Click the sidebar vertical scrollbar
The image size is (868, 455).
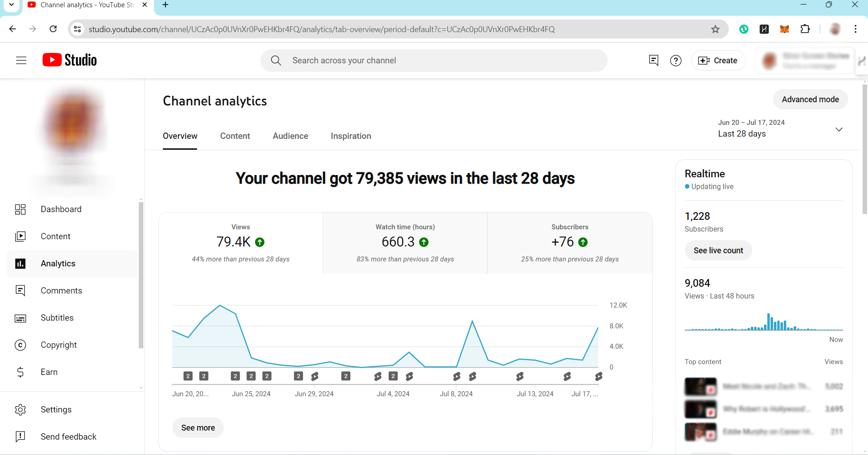coord(141,275)
